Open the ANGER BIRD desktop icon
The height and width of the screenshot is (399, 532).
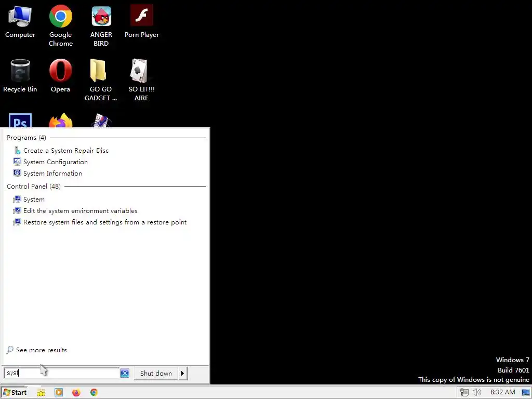pyautogui.click(x=101, y=25)
